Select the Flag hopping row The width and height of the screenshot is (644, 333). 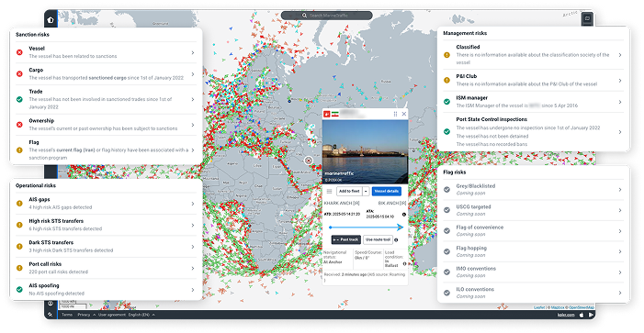533,251
